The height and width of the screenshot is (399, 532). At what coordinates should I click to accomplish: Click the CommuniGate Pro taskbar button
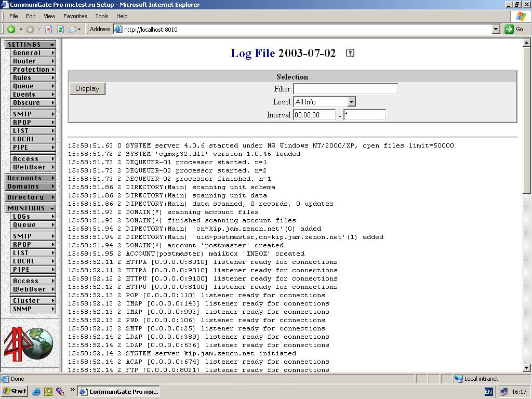click(x=119, y=392)
